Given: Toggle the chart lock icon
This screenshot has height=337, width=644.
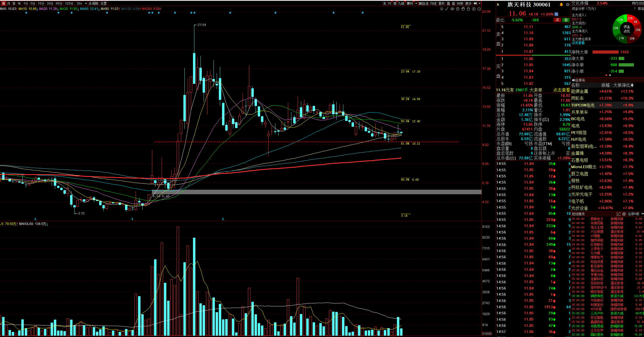Looking at the screenshot, I should pos(468,9).
